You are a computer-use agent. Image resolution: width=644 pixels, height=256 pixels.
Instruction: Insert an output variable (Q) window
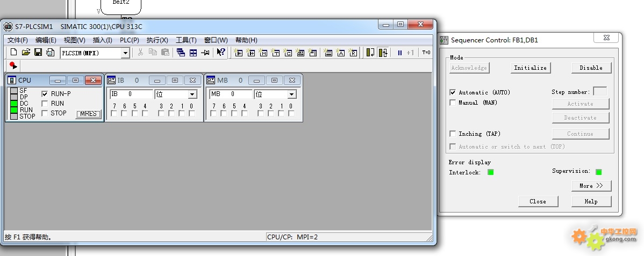251,53
